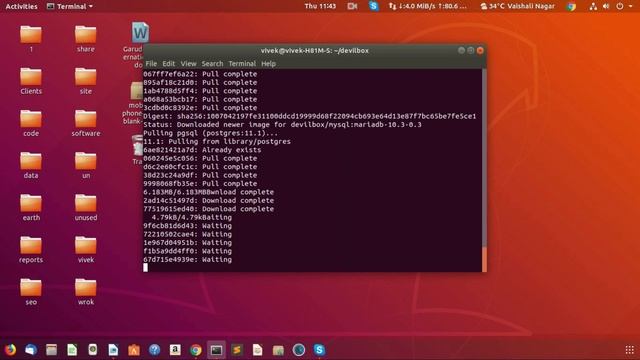
Task: Select the 'wrok' desktop folder
Action: [x=86, y=291]
